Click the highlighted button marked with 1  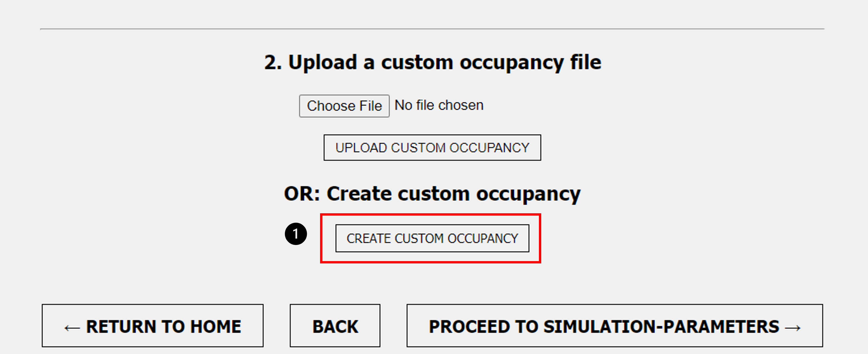(x=432, y=238)
